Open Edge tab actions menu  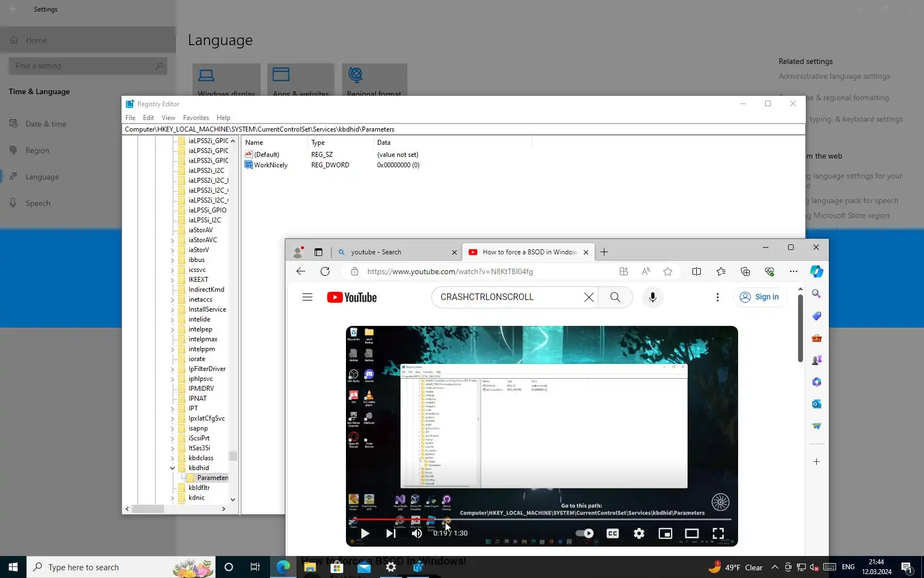click(318, 252)
